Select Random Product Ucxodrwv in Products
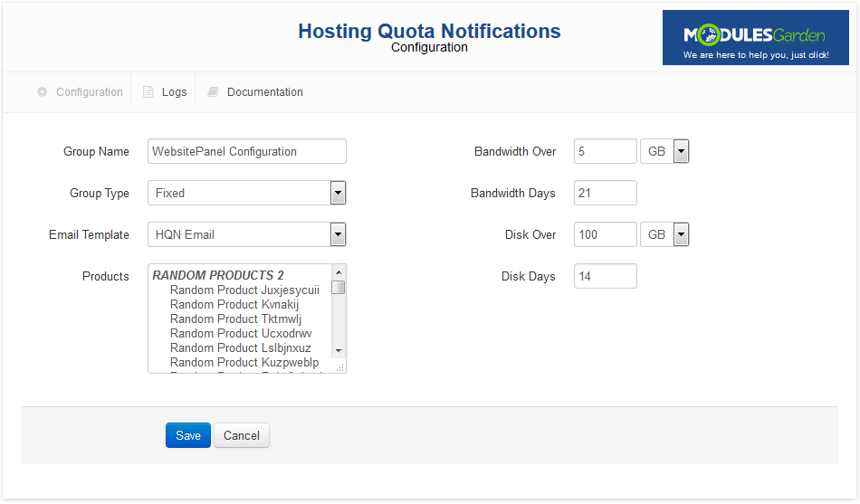Screen dimensions: 860x504 pyautogui.click(x=241, y=334)
